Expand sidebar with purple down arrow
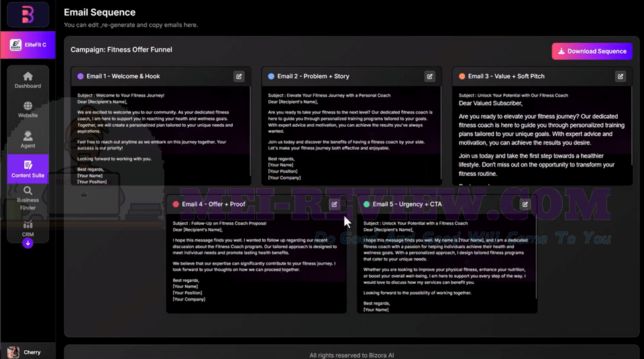 (28, 243)
